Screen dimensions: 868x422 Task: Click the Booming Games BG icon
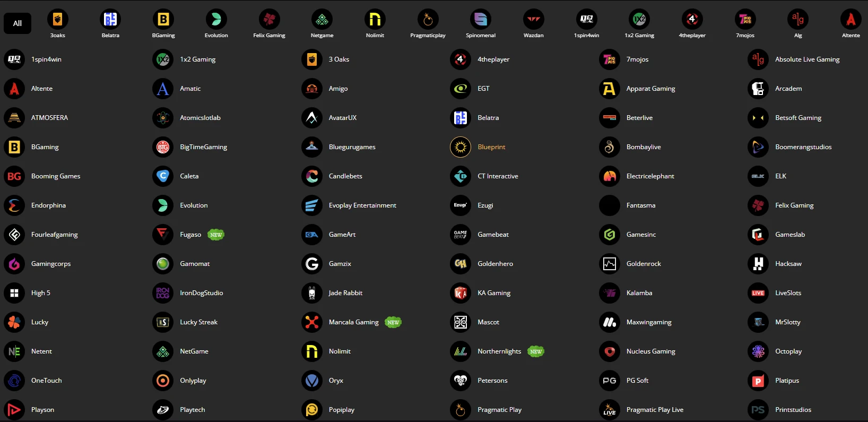tap(14, 176)
